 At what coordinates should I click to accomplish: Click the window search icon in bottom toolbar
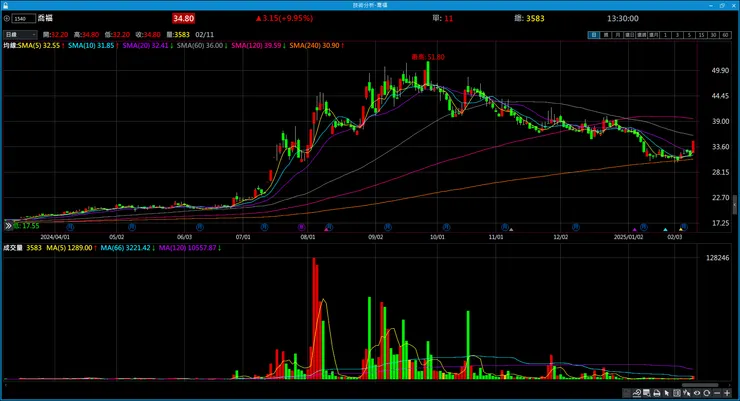click(x=647, y=393)
